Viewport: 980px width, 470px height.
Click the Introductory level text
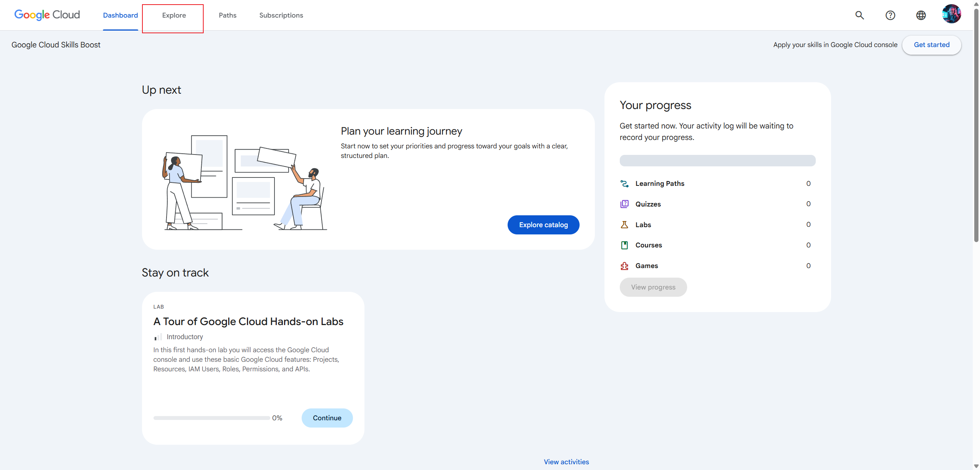[185, 337]
